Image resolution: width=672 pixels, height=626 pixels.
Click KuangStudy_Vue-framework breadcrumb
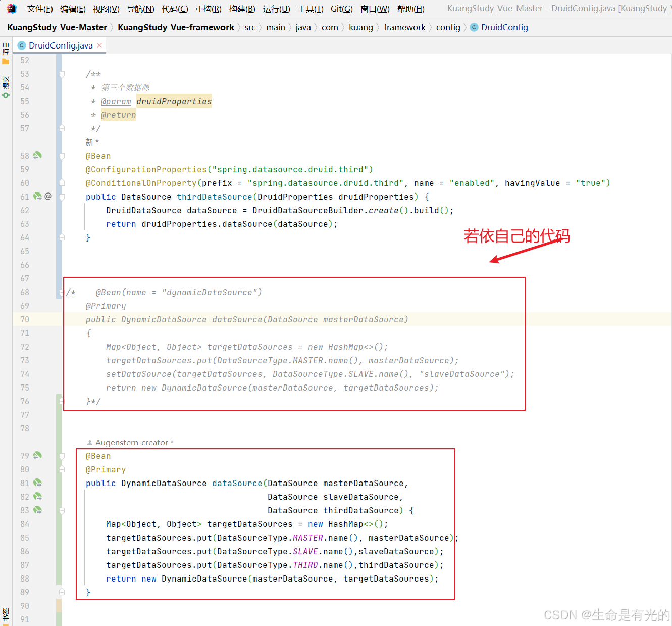pos(176,27)
